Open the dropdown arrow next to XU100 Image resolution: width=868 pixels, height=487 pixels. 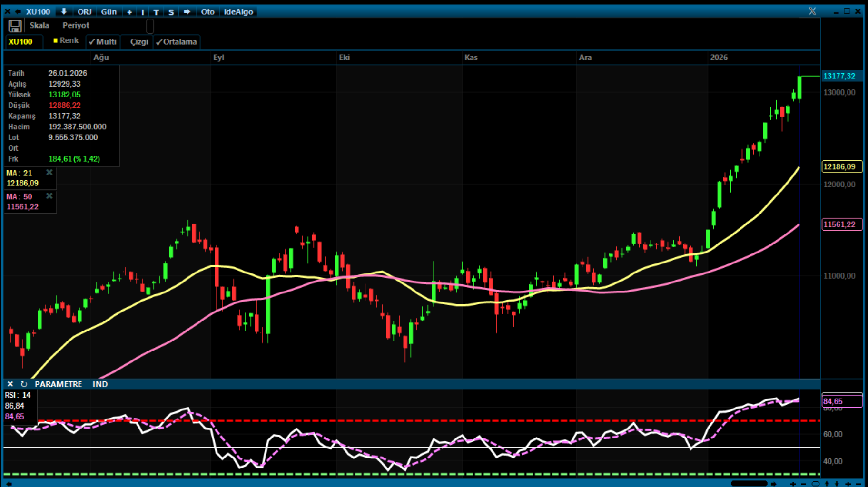point(63,11)
